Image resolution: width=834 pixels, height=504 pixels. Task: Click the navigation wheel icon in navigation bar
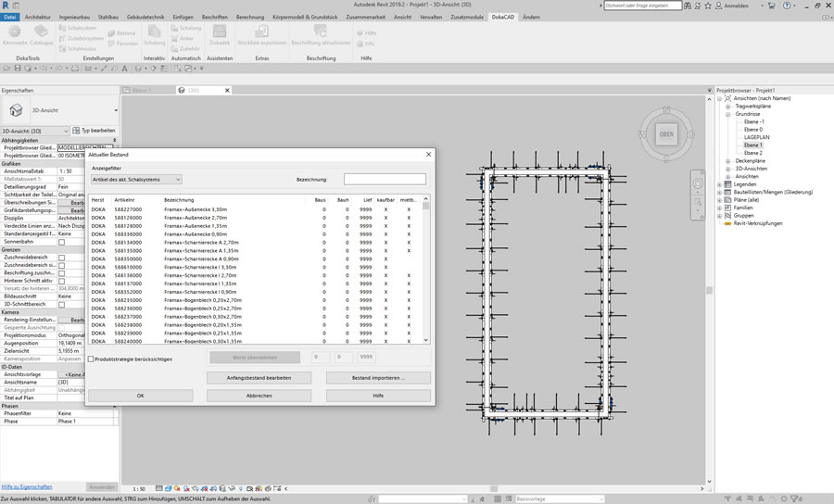tap(697, 183)
